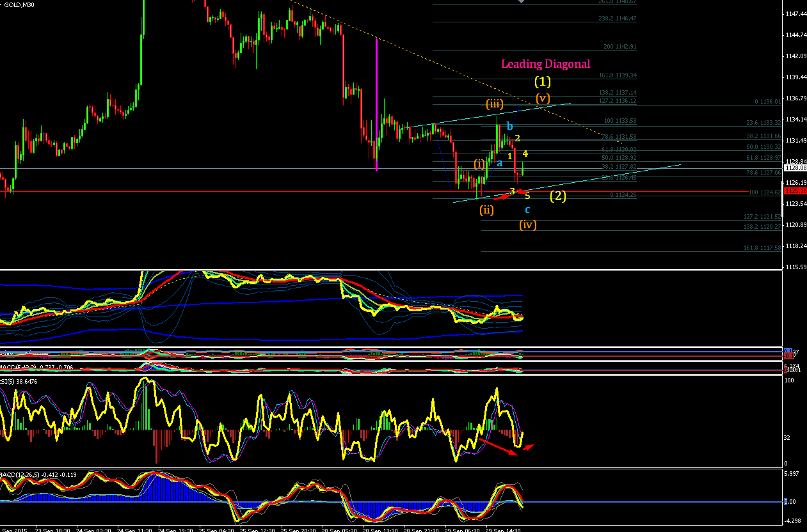This screenshot has width=807, height=532.
Task: Select the yellow (2) wave label
Action: (x=558, y=196)
